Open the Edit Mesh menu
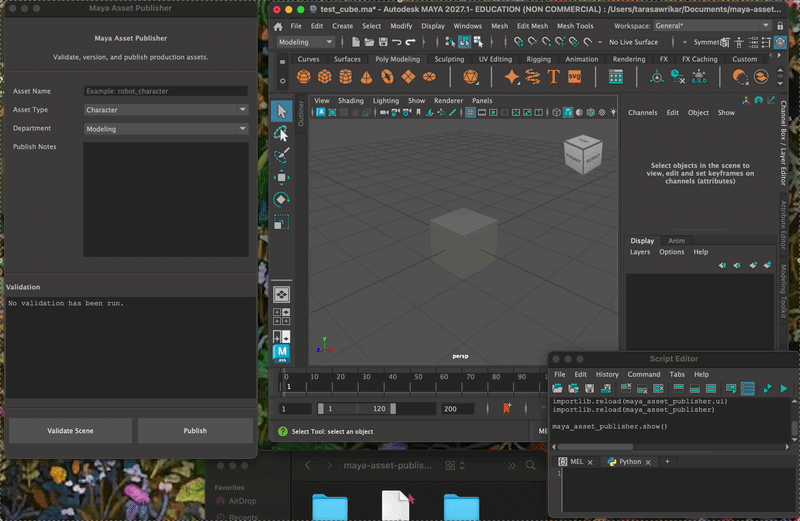Image resolution: width=800 pixels, height=521 pixels. click(x=532, y=26)
